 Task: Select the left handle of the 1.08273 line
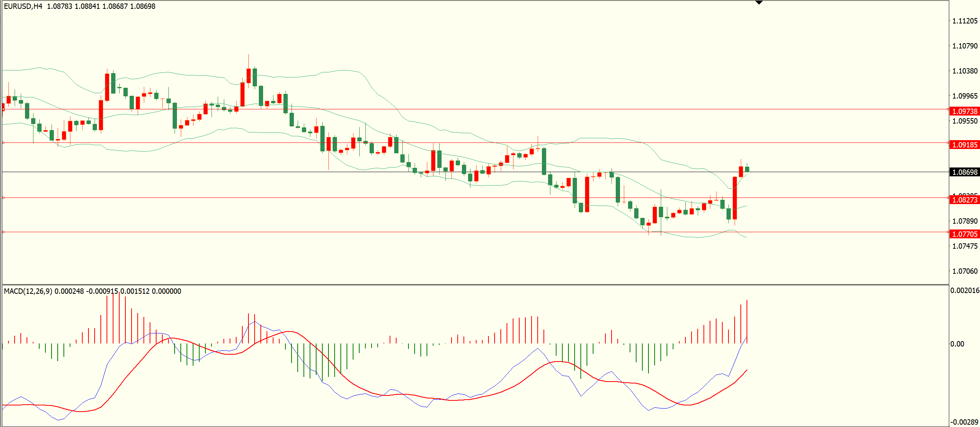pyautogui.click(x=3, y=198)
